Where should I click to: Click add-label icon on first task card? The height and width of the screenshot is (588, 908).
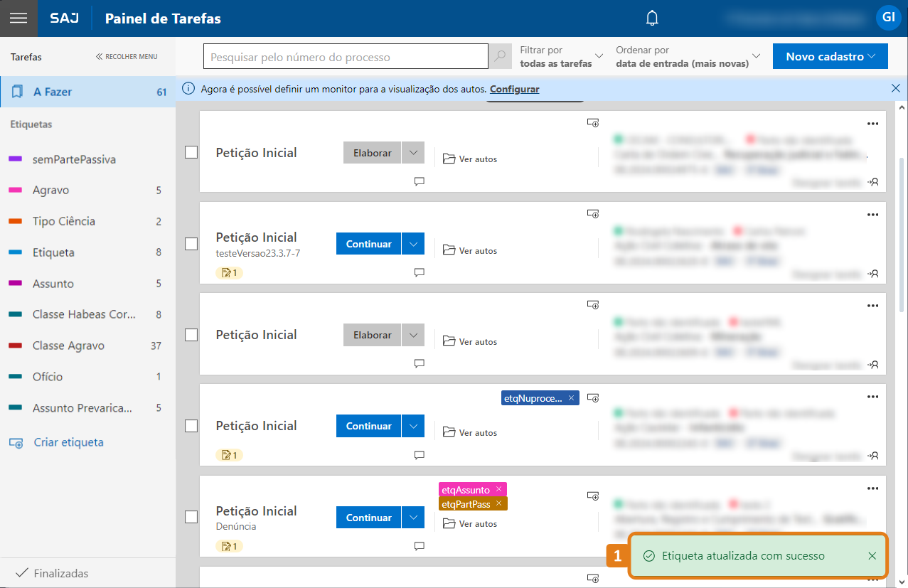593,122
